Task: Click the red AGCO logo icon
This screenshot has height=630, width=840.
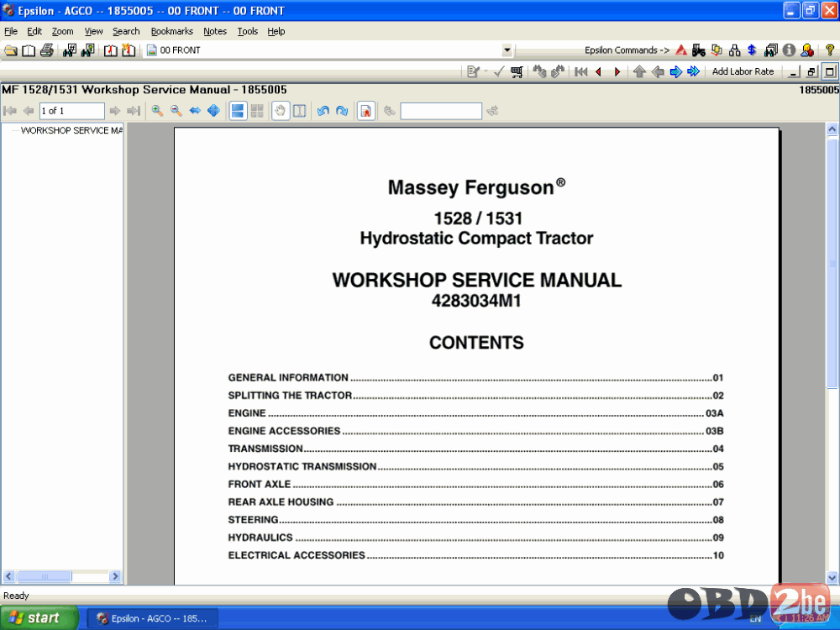Action: (x=681, y=50)
